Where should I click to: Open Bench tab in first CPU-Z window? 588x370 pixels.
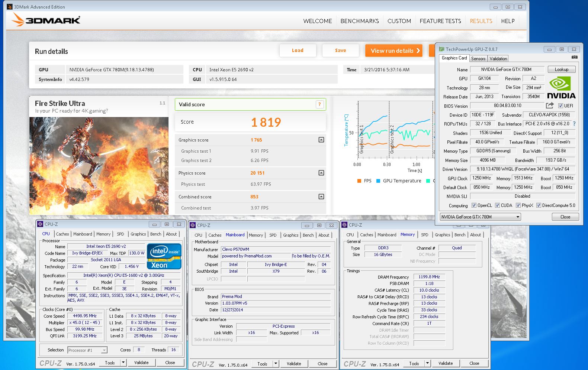pyautogui.click(x=156, y=234)
